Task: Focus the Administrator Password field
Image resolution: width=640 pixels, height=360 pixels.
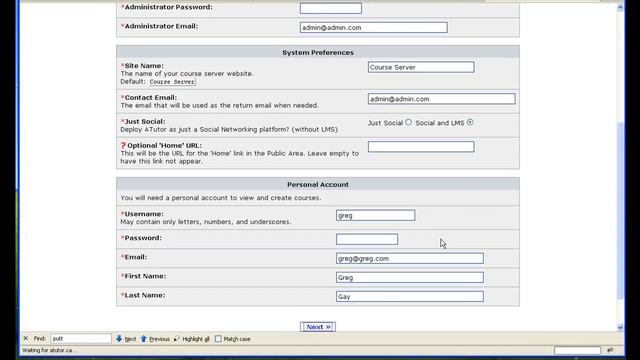Action: [331, 8]
